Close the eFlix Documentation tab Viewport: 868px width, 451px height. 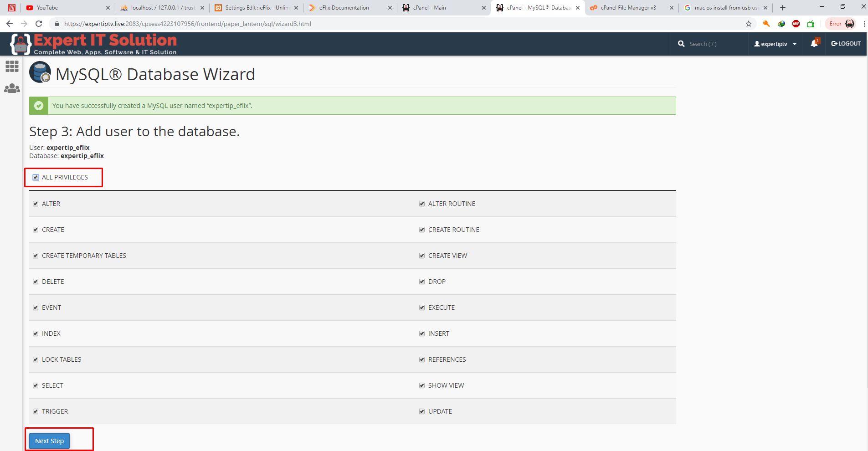[390, 8]
